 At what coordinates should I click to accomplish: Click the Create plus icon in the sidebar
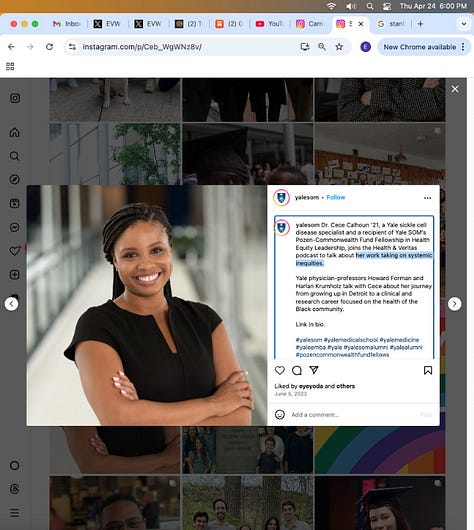(x=15, y=274)
